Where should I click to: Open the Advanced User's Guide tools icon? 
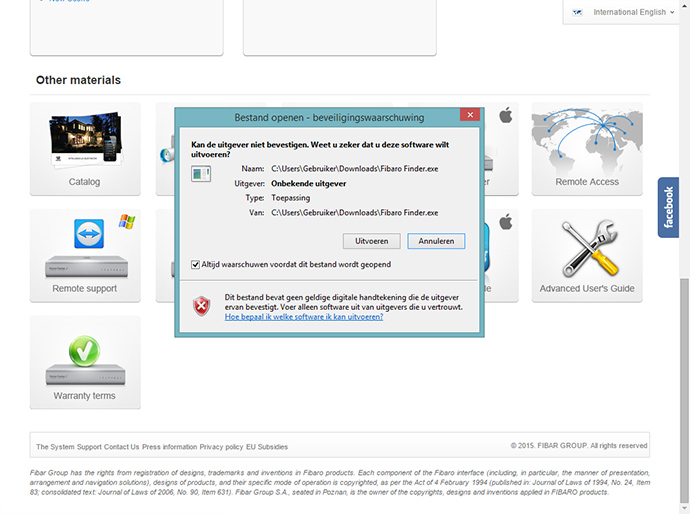(x=590, y=248)
